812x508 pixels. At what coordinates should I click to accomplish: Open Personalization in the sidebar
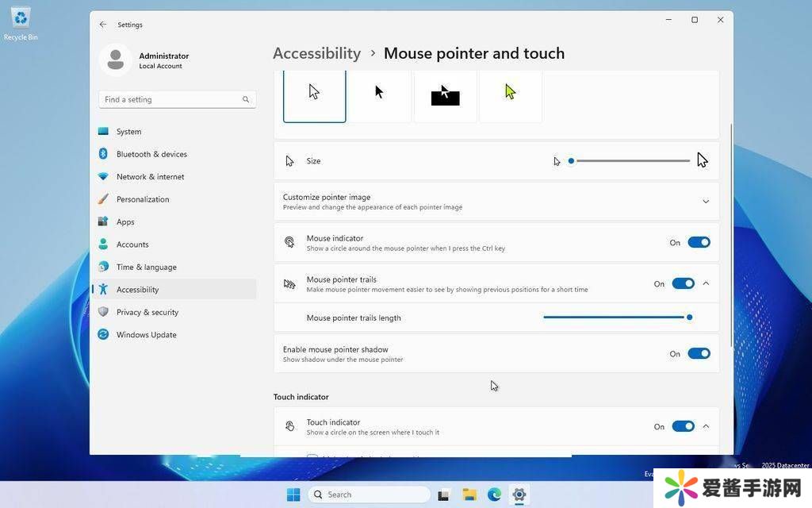143,199
